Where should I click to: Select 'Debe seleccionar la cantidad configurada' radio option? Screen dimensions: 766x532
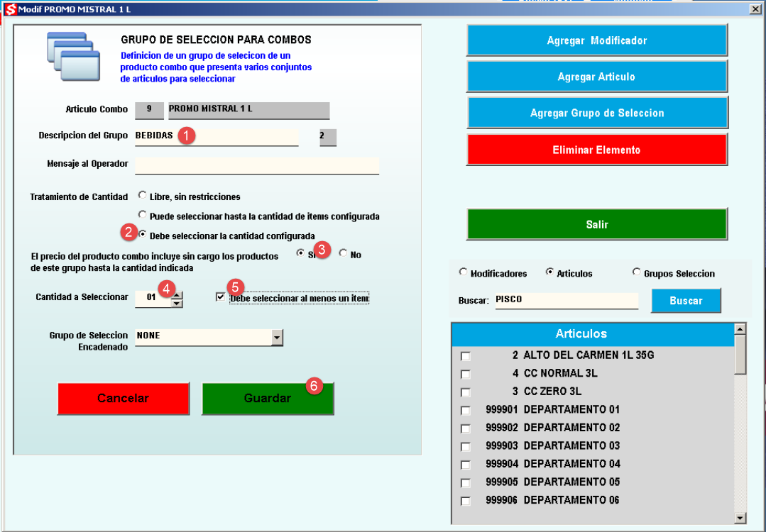[142, 234]
